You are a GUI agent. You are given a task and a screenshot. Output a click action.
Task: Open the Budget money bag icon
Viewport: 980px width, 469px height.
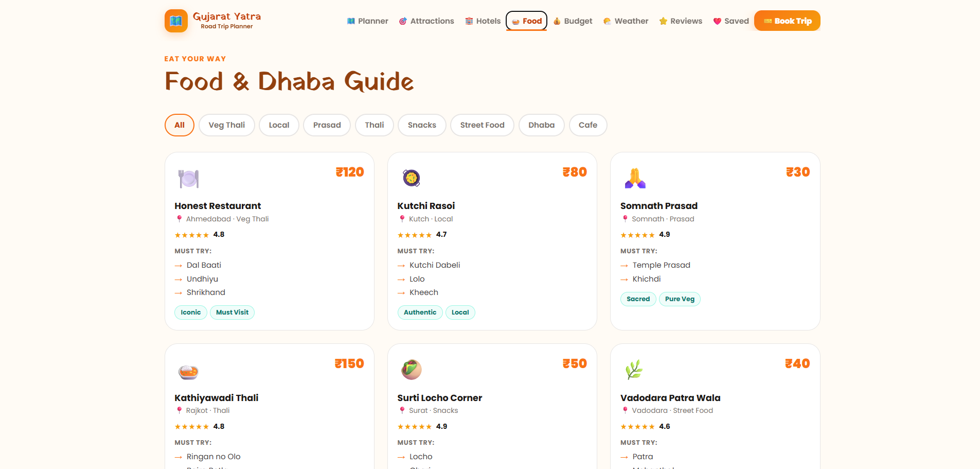(557, 21)
